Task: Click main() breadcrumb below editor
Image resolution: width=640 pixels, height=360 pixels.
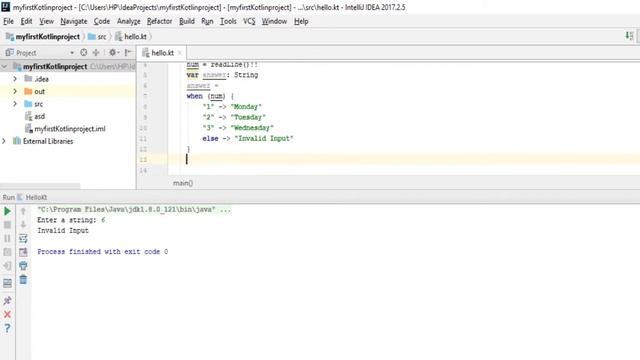Action: coord(183,183)
